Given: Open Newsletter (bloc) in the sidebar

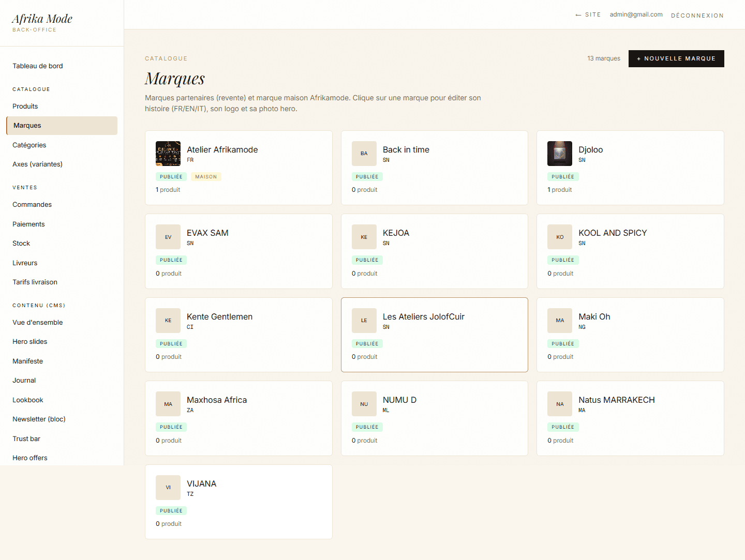Looking at the screenshot, I should (62, 419).
